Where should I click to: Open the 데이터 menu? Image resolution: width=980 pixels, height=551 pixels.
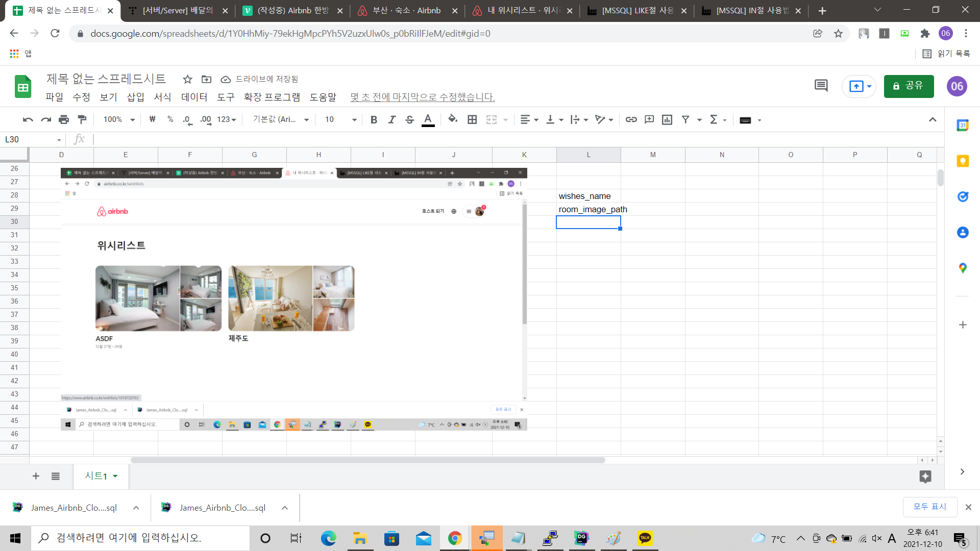click(194, 97)
